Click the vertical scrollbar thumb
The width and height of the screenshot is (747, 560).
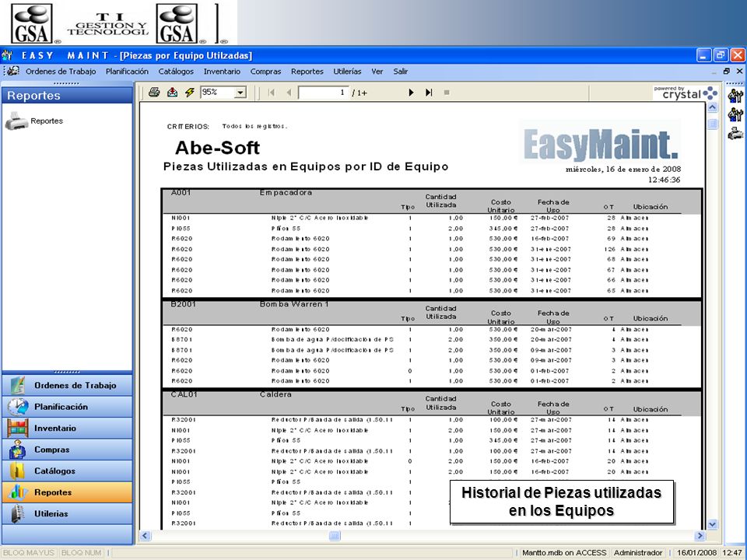pyautogui.click(x=712, y=124)
